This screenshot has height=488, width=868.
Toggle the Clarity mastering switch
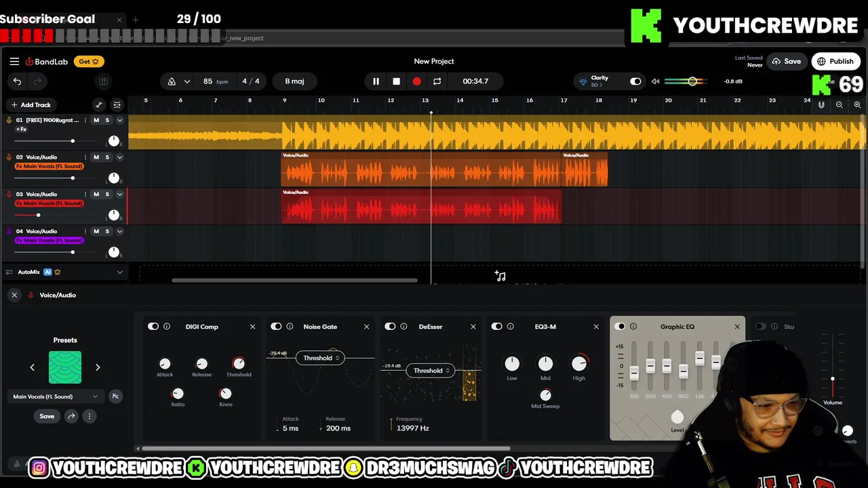(635, 81)
